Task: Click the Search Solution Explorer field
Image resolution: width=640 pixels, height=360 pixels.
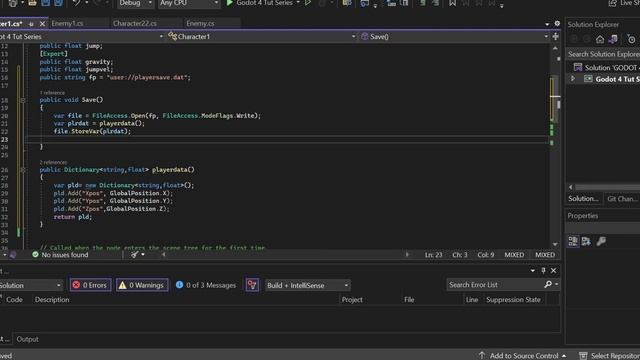Action: pyautogui.click(x=603, y=54)
